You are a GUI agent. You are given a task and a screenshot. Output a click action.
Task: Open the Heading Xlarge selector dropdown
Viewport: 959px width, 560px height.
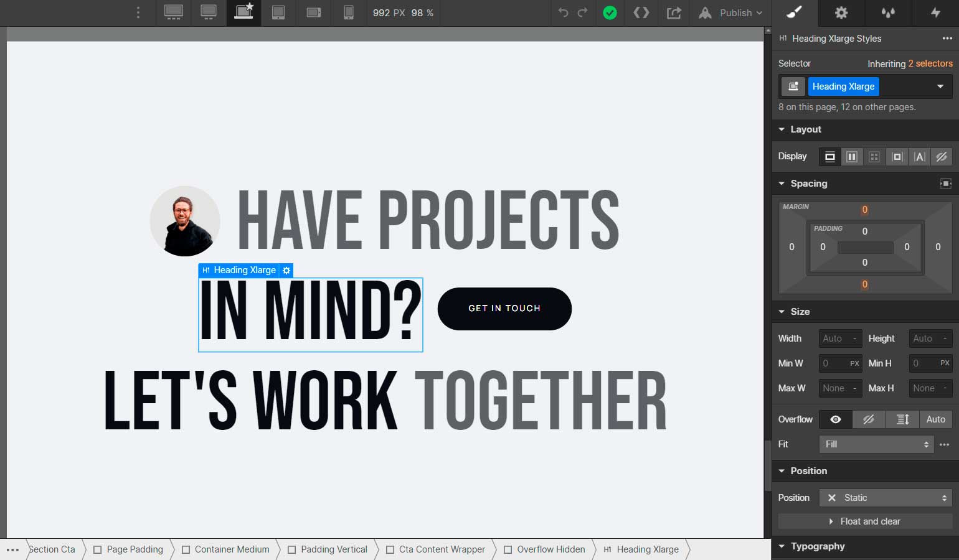[x=940, y=86]
